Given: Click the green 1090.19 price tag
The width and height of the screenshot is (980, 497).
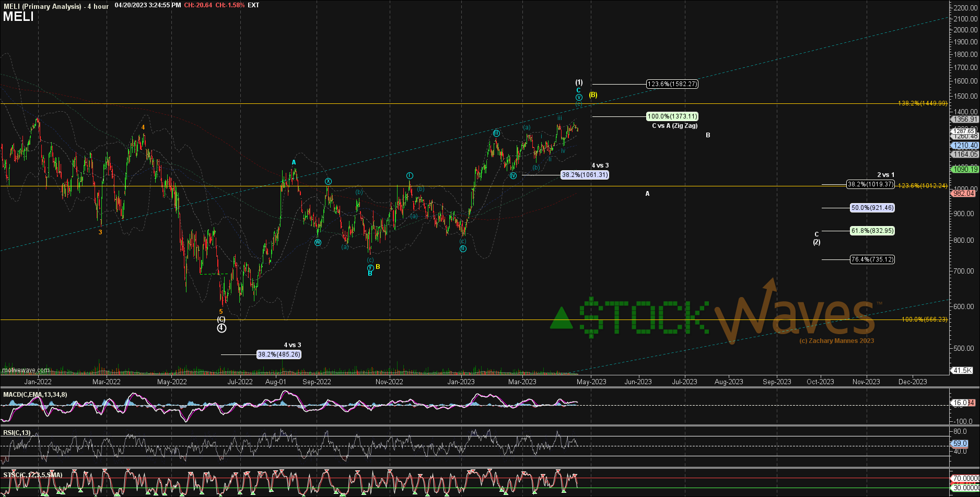Looking at the screenshot, I should (964, 169).
